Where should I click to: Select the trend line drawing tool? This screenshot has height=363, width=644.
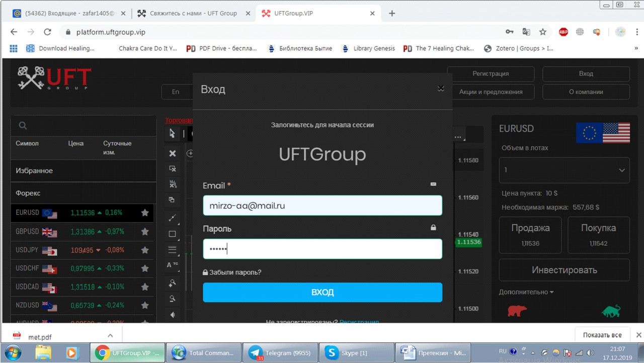[x=172, y=218]
